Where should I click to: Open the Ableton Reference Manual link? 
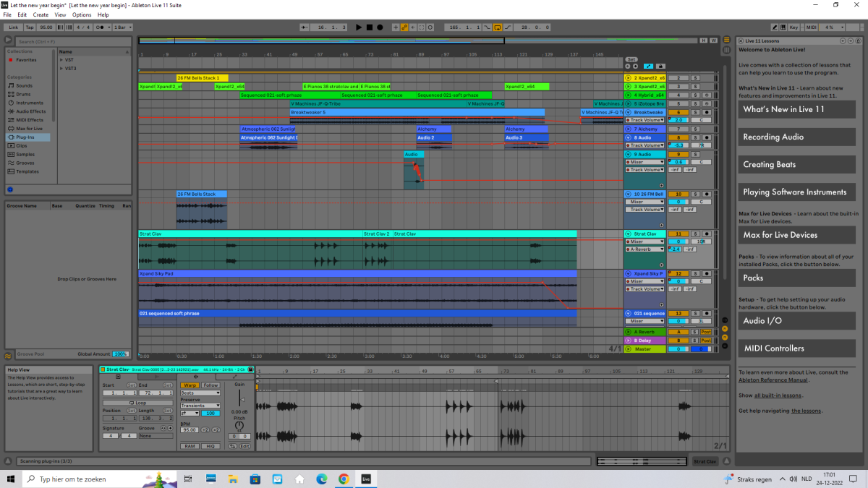(773, 380)
